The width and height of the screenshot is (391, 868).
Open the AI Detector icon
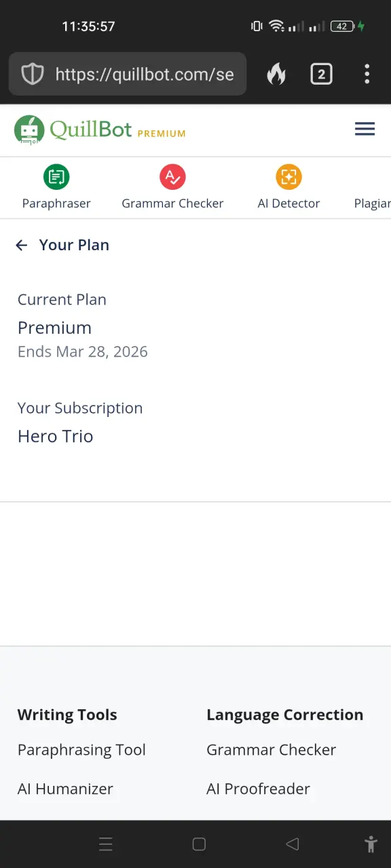coord(288,177)
